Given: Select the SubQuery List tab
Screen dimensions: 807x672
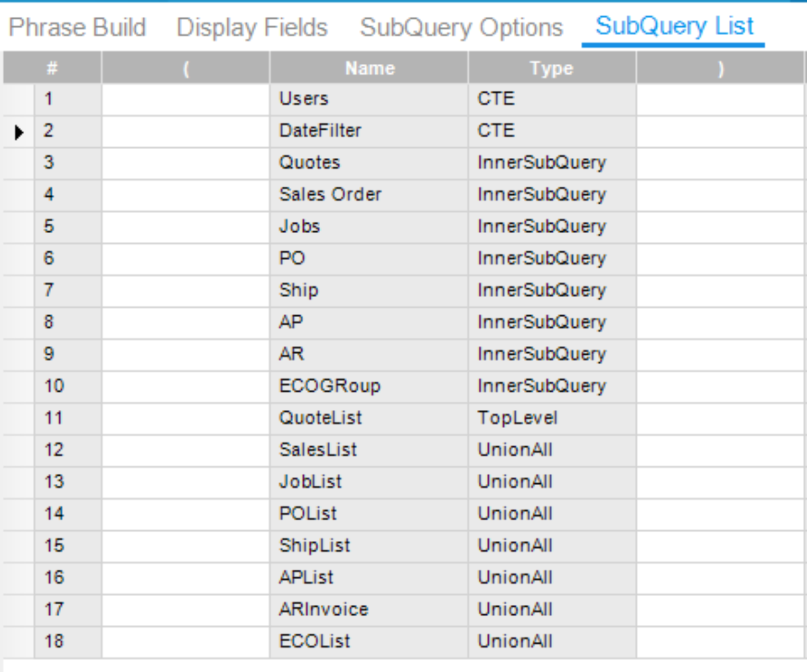Looking at the screenshot, I should pyautogui.click(x=674, y=27).
